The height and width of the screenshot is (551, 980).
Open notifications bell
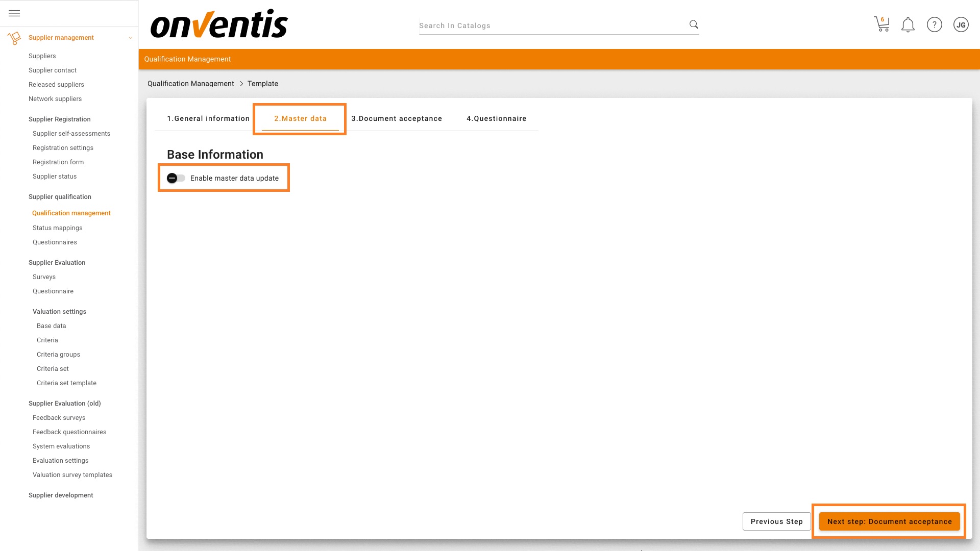pyautogui.click(x=908, y=24)
